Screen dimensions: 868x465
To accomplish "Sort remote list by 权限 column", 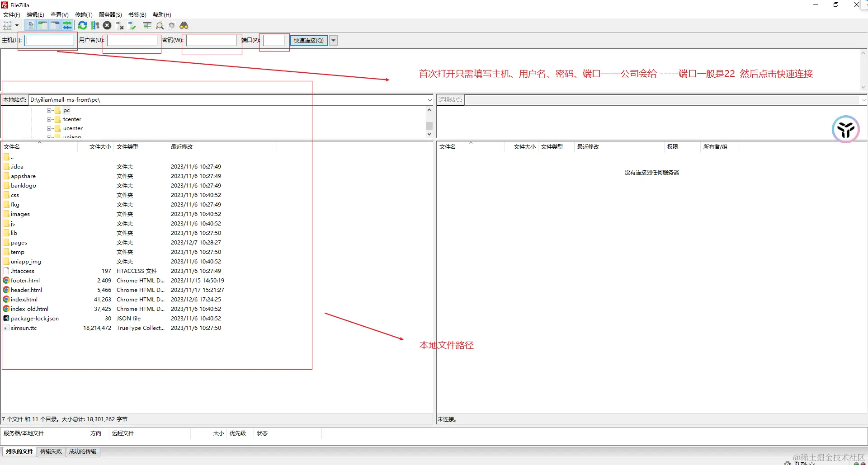I will click(683, 147).
